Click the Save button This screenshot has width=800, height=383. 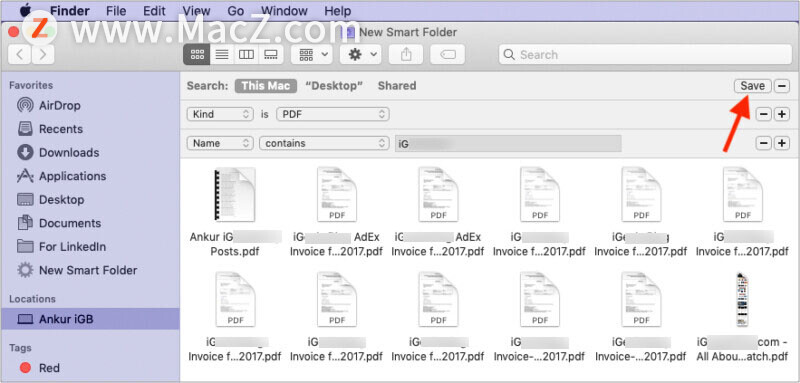pyautogui.click(x=753, y=86)
